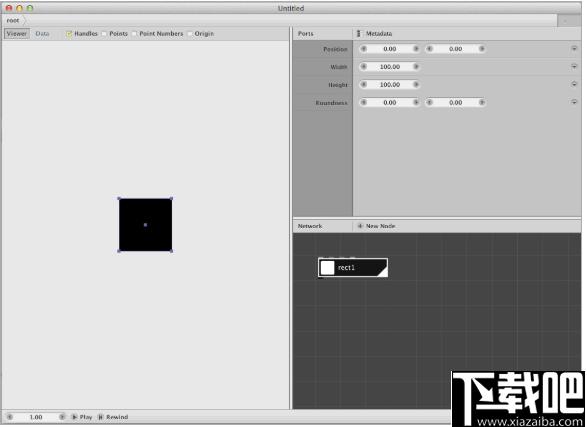
Task: Toggle the Handles checkbox
Action: (69, 34)
